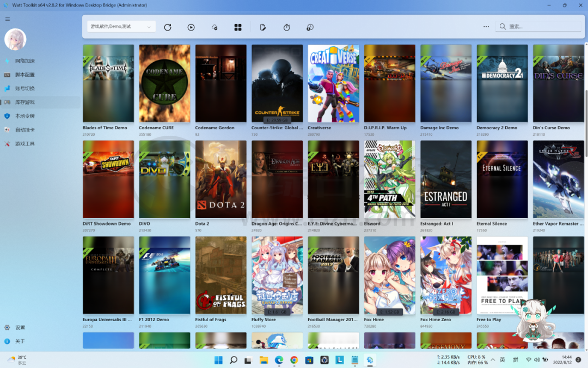Select Counter-Strike: Global Offensive cover

point(277,83)
